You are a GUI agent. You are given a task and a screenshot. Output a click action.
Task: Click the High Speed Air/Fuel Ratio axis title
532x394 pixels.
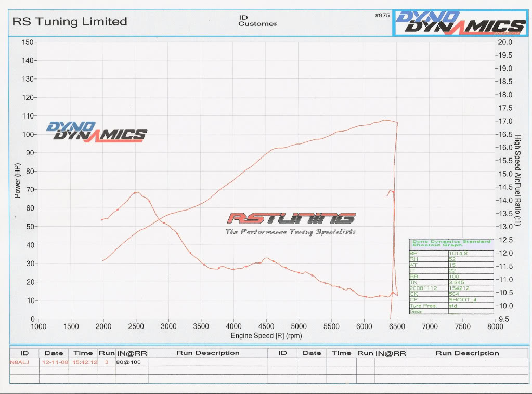pyautogui.click(x=517, y=179)
